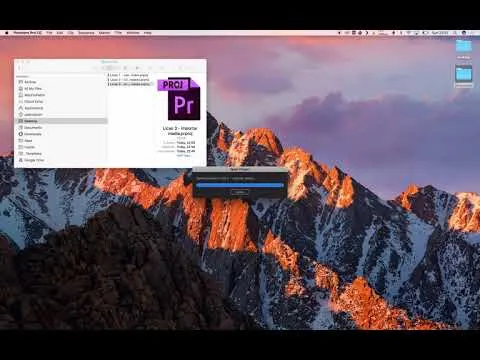Click the selected second folder on the desktop
The width and height of the screenshot is (480, 360).
[x=464, y=74]
